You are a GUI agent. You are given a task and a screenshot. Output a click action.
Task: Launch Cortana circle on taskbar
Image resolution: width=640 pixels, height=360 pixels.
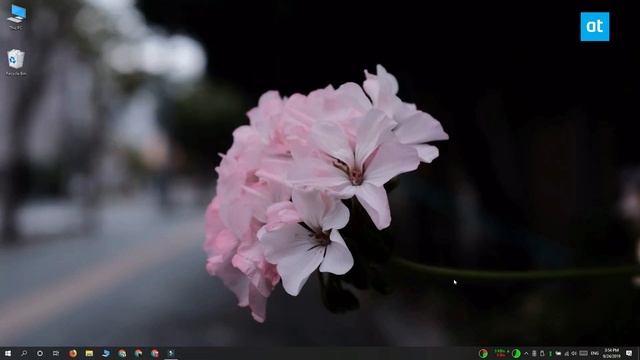(x=40, y=353)
